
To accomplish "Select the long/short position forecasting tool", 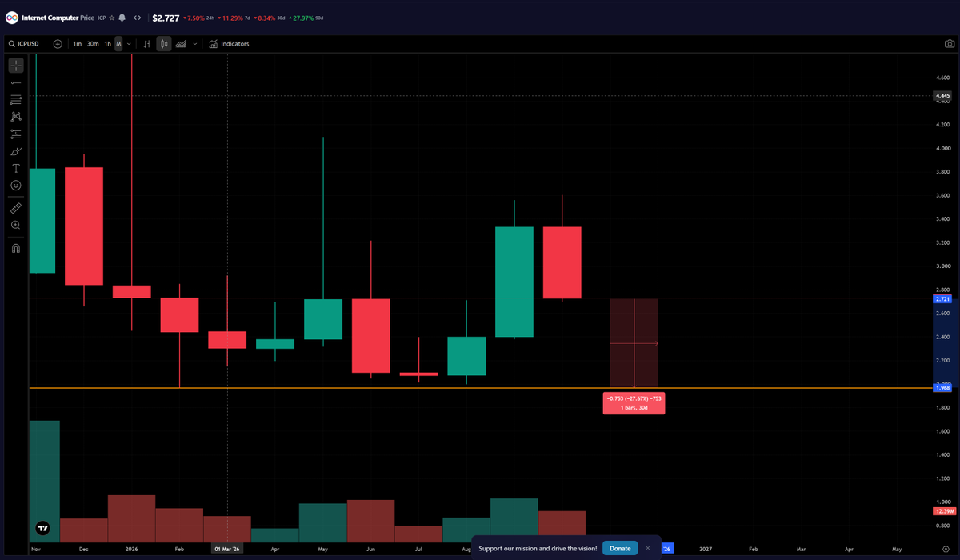I will pyautogui.click(x=16, y=134).
